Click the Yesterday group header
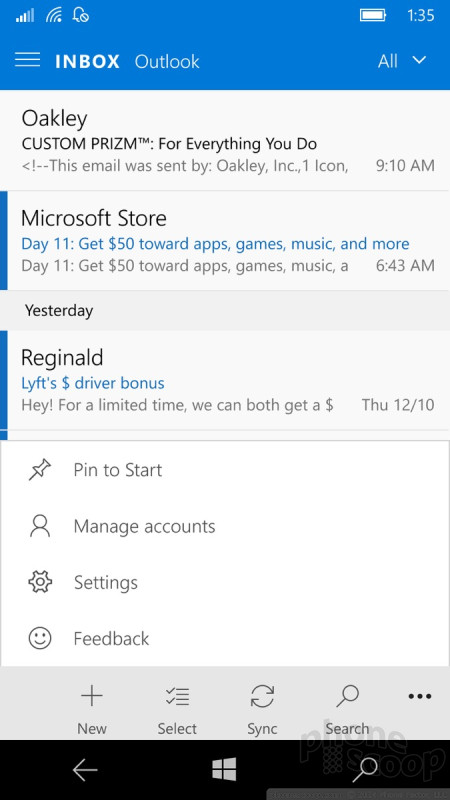This screenshot has height=800, width=450. [225, 310]
